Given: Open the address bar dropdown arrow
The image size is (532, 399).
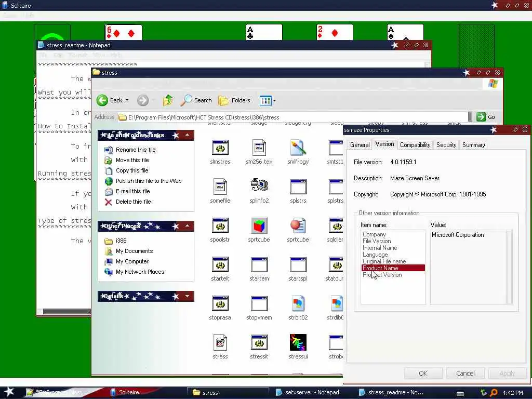Looking at the screenshot, I should 470,117.
